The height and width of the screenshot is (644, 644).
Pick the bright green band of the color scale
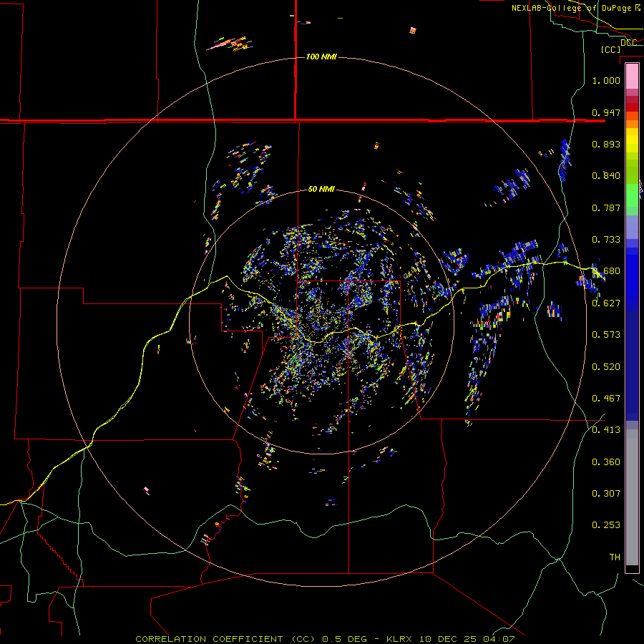coord(632,195)
